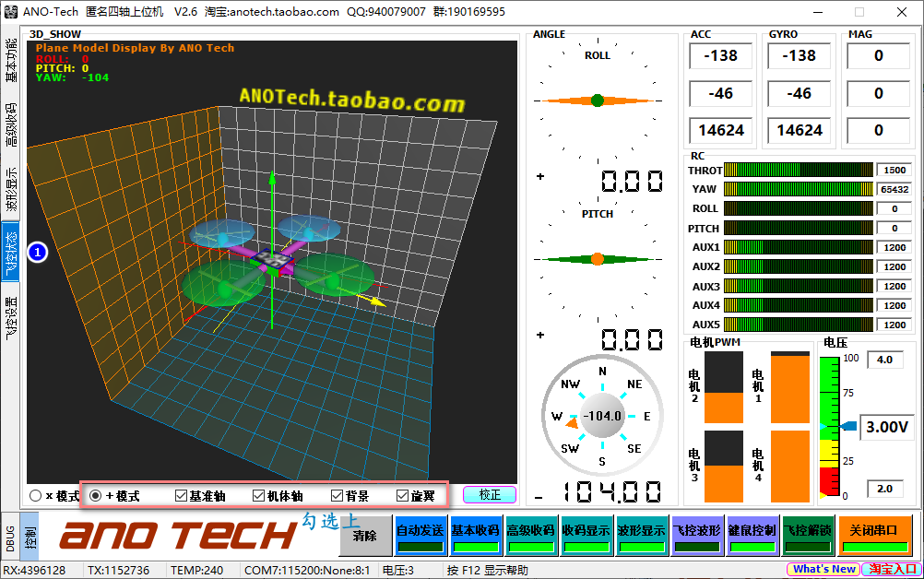Click the voltage upper limit 4.0 field
924x579 pixels.
coord(885,360)
